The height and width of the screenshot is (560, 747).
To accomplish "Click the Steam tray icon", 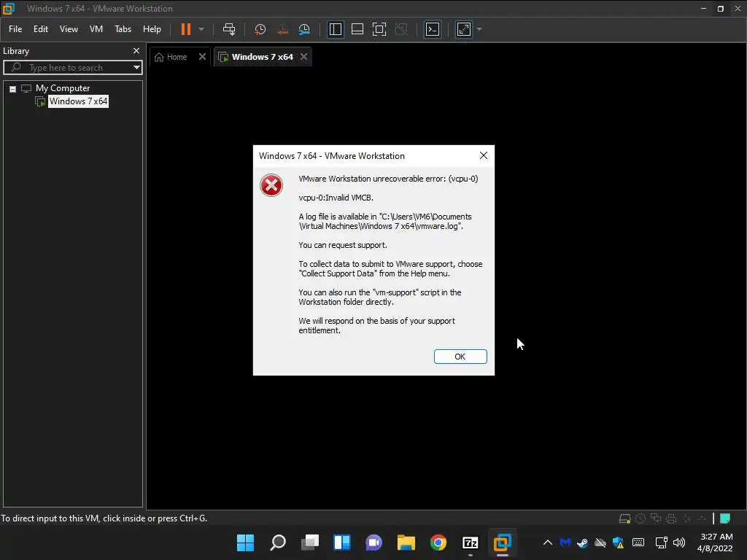I will pos(583,542).
